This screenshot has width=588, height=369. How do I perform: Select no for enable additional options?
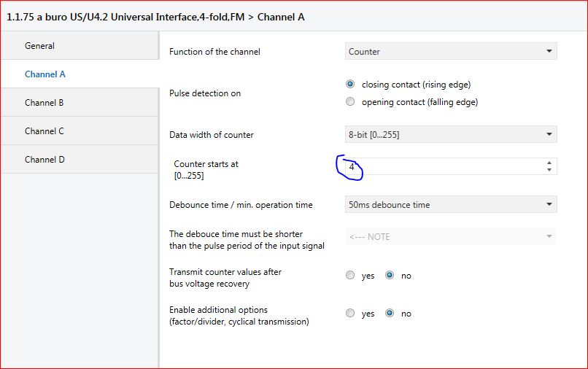pyautogui.click(x=390, y=314)
